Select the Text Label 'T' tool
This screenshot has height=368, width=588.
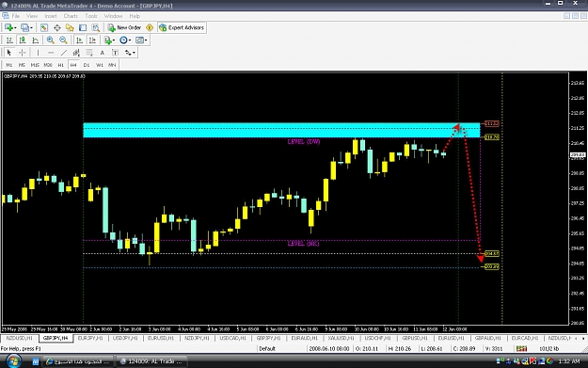(x=115, y=53)
